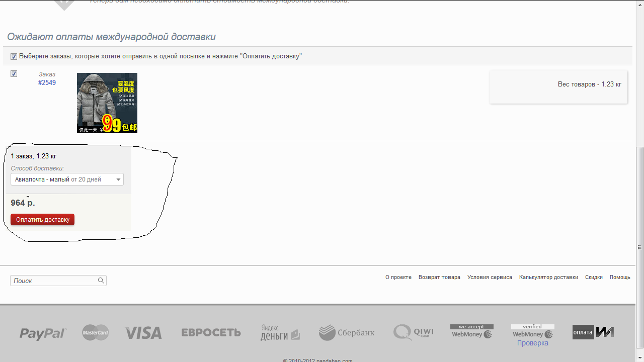This screenshot has width=644, height=362.
Task: Click the scrollbar down arrow
Action: point(640,357)
